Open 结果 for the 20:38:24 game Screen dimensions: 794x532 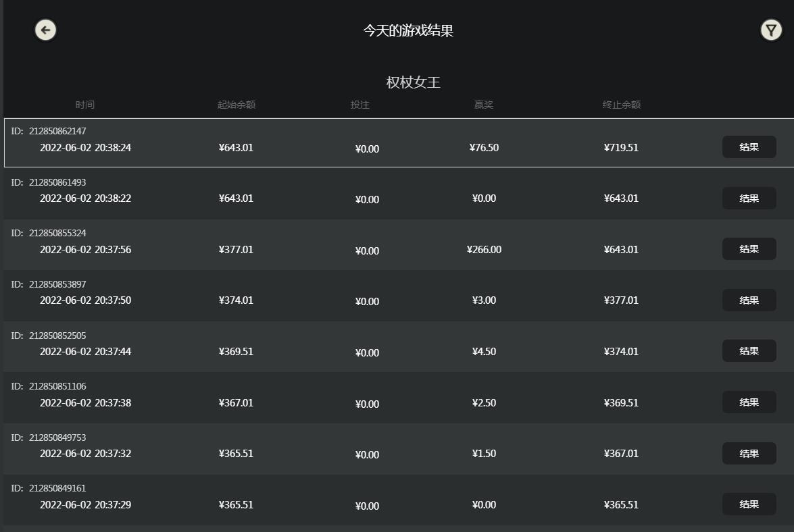[749, 147]
